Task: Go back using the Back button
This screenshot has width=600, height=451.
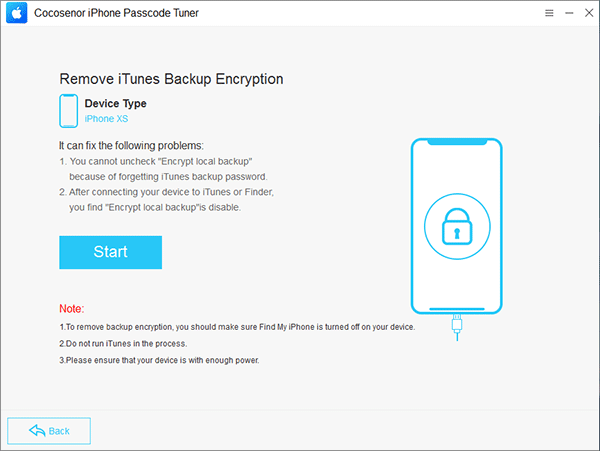Action: pyautogui.click(x=49, y=431)
